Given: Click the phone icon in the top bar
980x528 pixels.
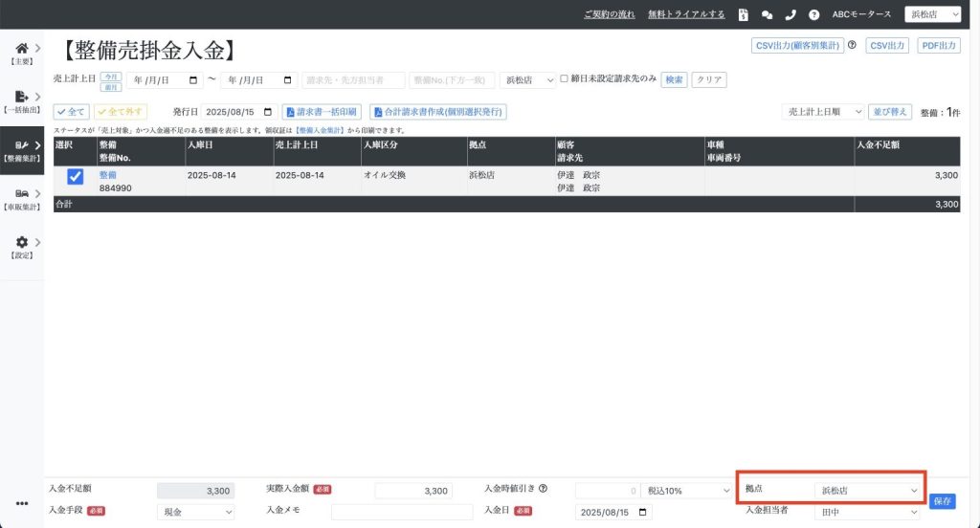Looking at the screenshot, I should tap(790, 14).
